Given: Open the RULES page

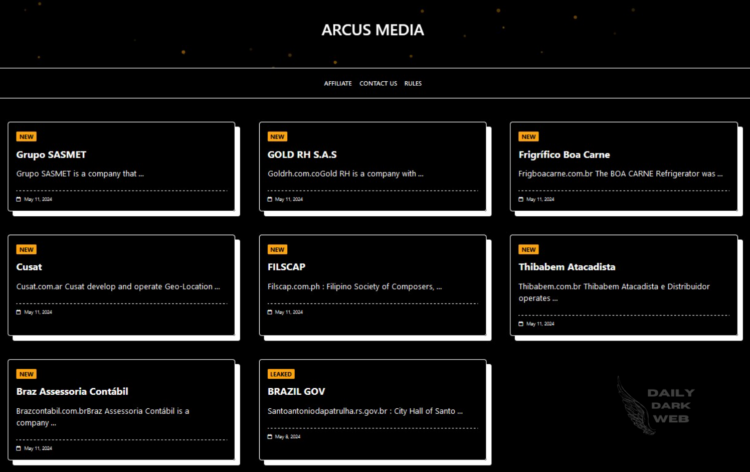Looking at the screenshot, I should tap(413, 83).
